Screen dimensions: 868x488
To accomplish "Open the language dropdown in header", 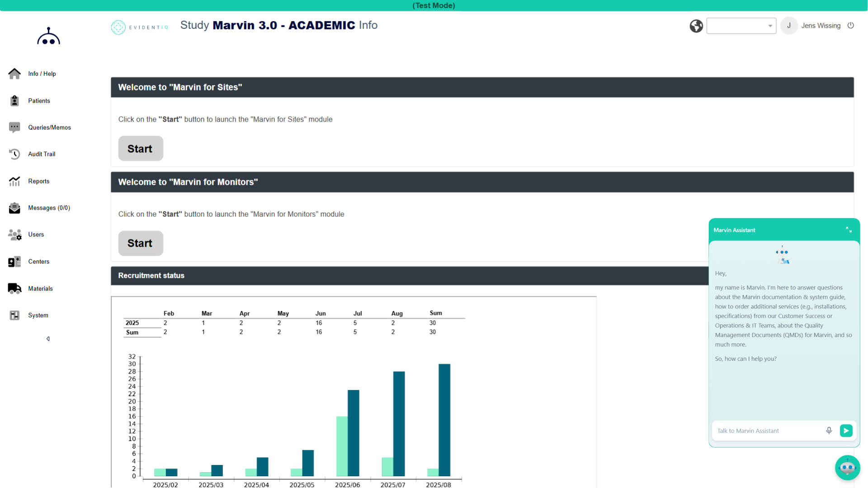I will click(x=741, y=26).
